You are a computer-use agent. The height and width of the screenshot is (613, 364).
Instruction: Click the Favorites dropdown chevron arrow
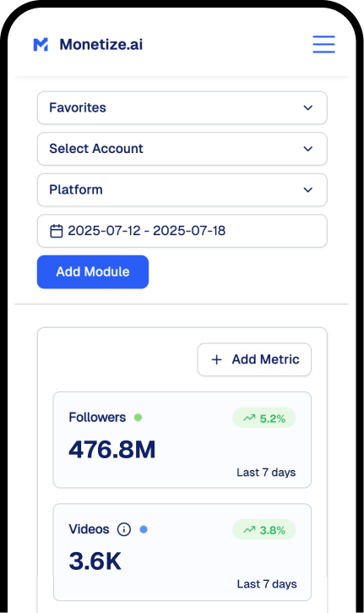308,108
